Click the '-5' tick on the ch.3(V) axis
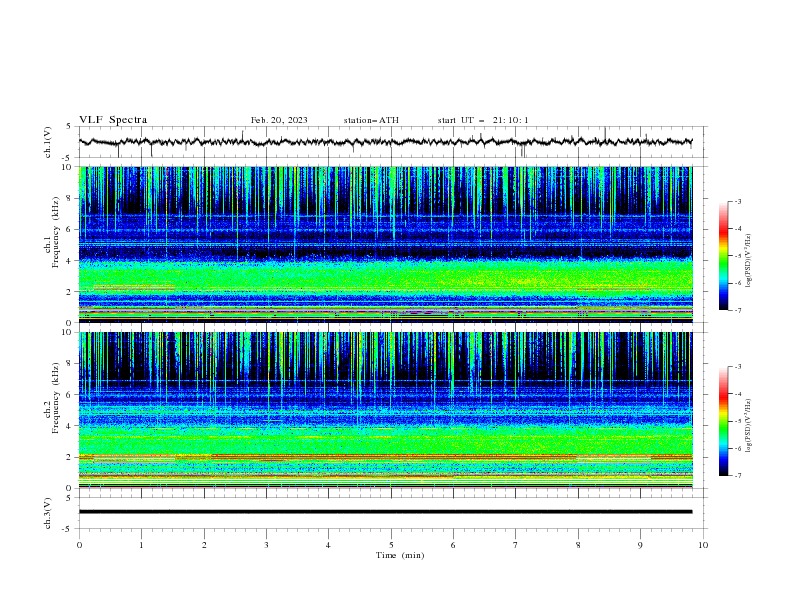792x612 pixels. pyautogui.click(x=68, y=529)
